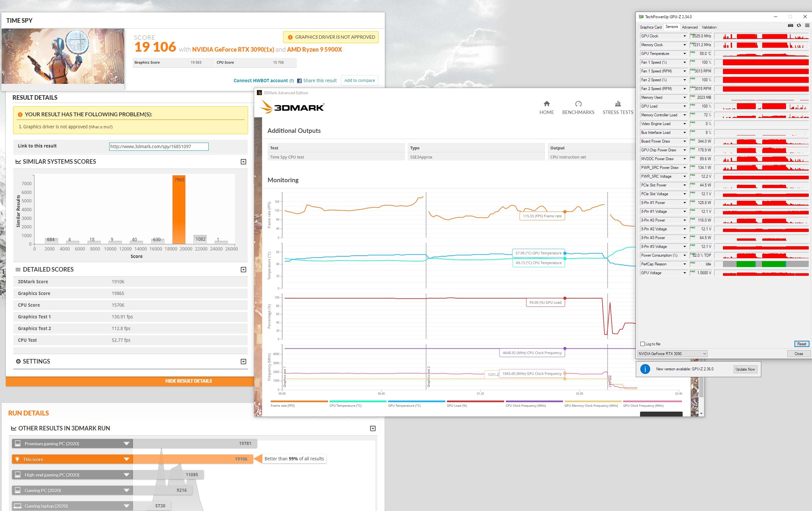Click the warning icon beside YOUR RESULT HAS PROBLEM(S)
Image resolution: width=812 pixels, height=511 pixels.
click(x=20, y=115)
